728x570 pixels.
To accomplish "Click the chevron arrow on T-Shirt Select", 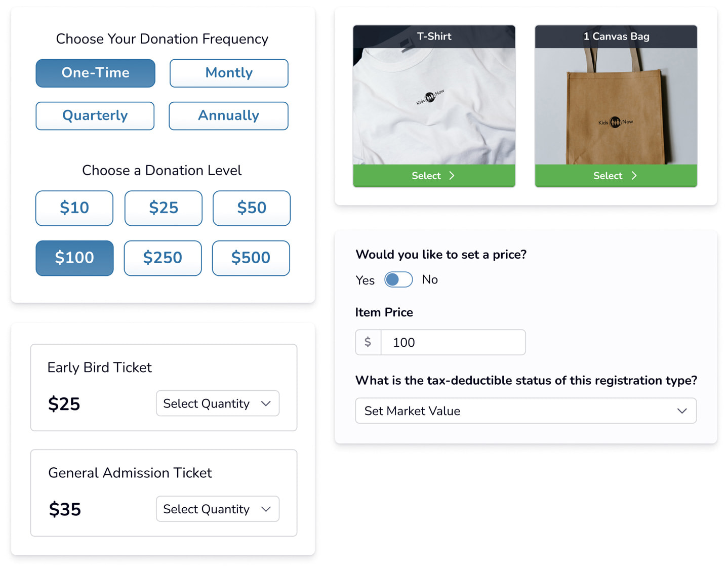I will (x=452, y=176).
